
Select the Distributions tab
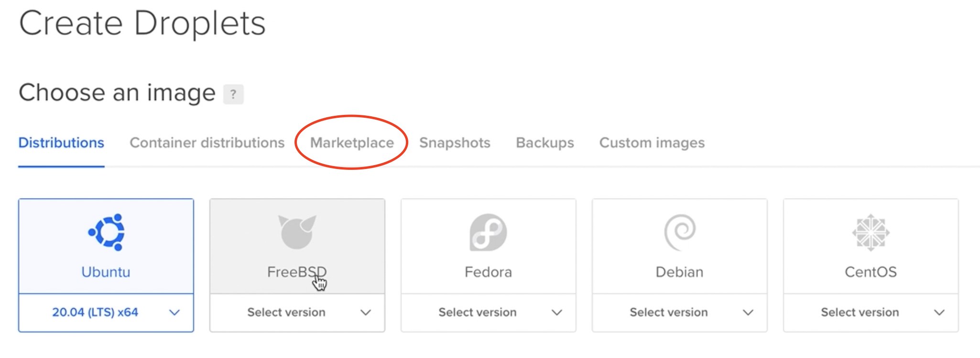(61, 143)
